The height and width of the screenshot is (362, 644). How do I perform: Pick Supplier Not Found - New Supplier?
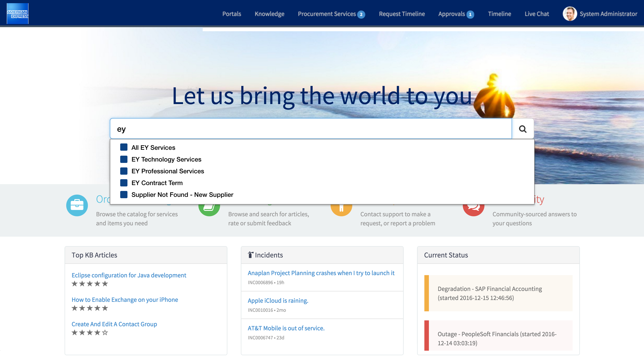(182, 195)
